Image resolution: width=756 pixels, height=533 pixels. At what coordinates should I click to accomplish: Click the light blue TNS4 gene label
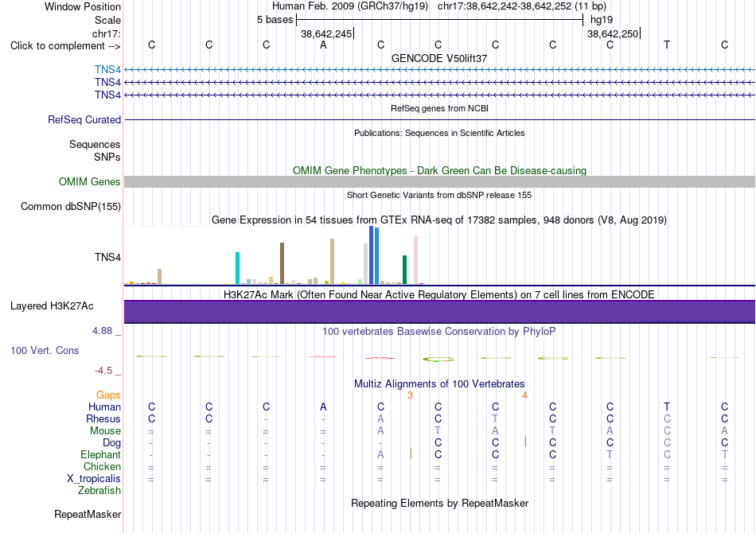107,69
